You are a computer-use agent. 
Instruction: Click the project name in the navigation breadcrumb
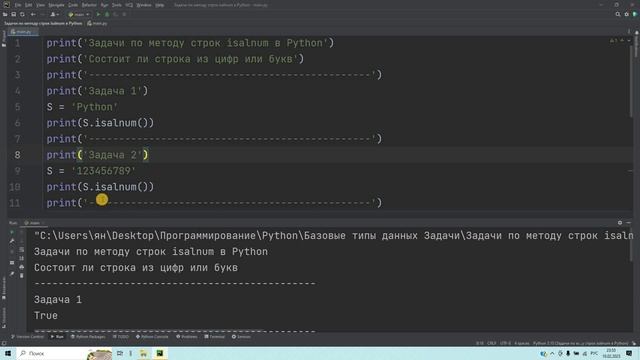pyautogui.click(x=43, y=23)
